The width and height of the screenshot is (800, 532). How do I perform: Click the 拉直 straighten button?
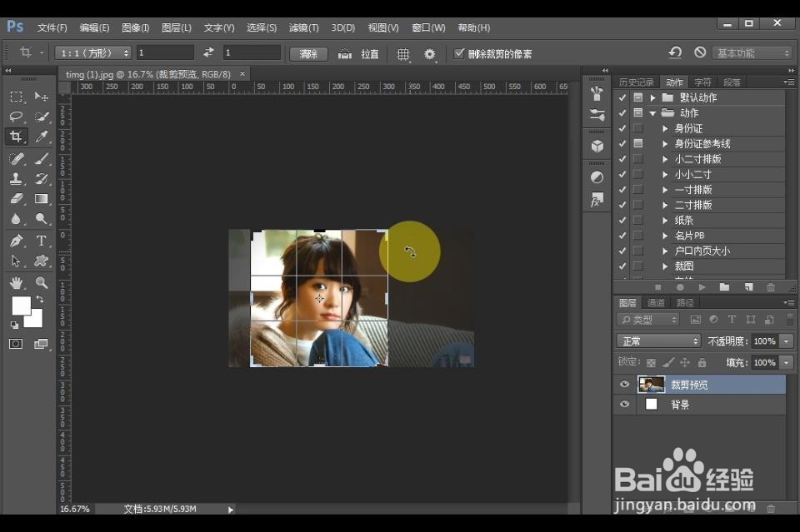(358, 53)
